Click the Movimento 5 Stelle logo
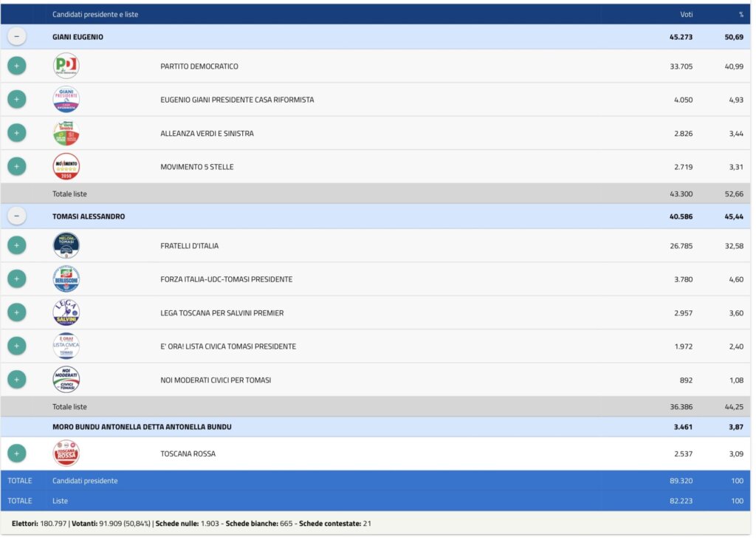Viewport: 756px width, 540px height. pyautogui.click(x=66, y=166)
